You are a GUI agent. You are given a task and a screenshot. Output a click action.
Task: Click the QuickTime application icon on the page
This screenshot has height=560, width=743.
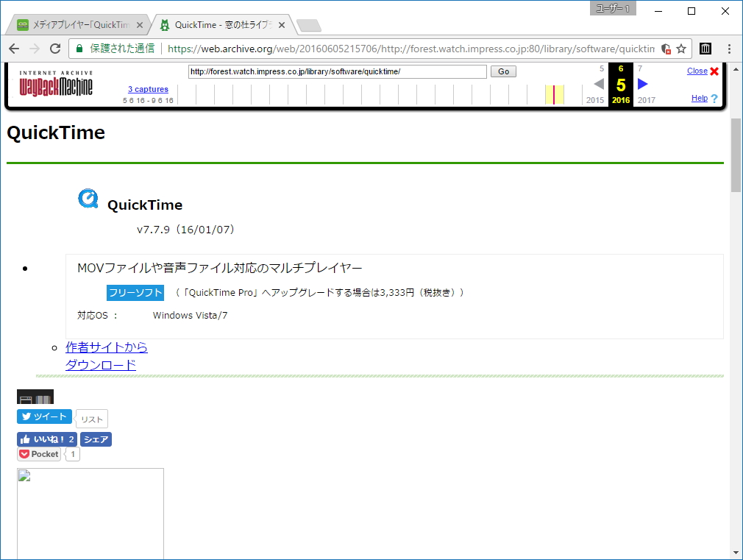point(88,197)
